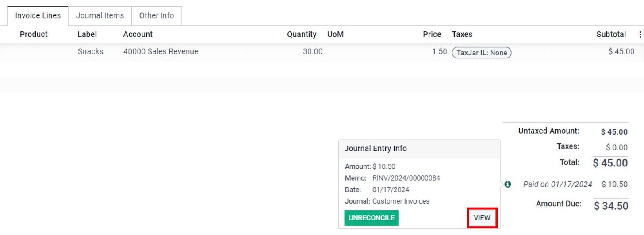This screenshot has width=644, height=235.
Task: Open the Other Info tab
Action: click(157, 15)
